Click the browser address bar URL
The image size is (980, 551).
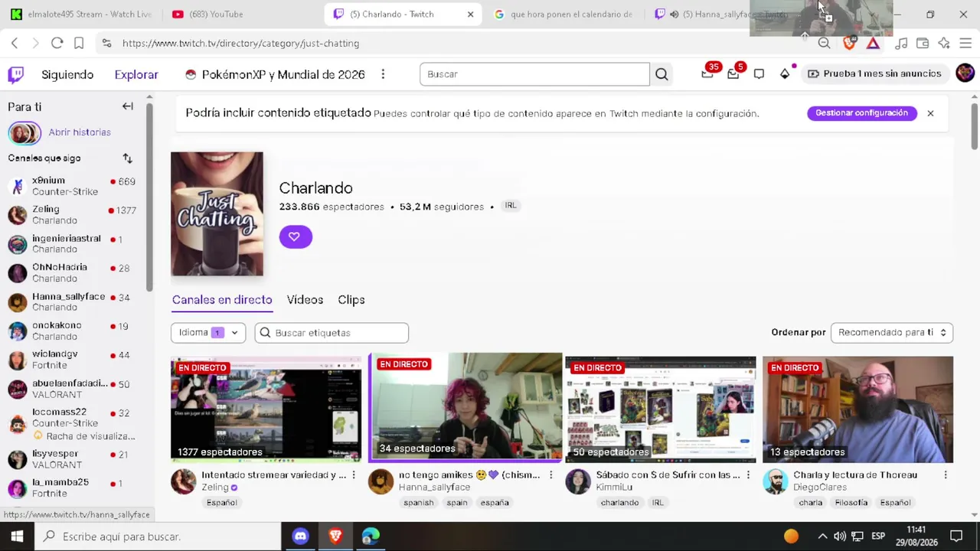[240, 44]
